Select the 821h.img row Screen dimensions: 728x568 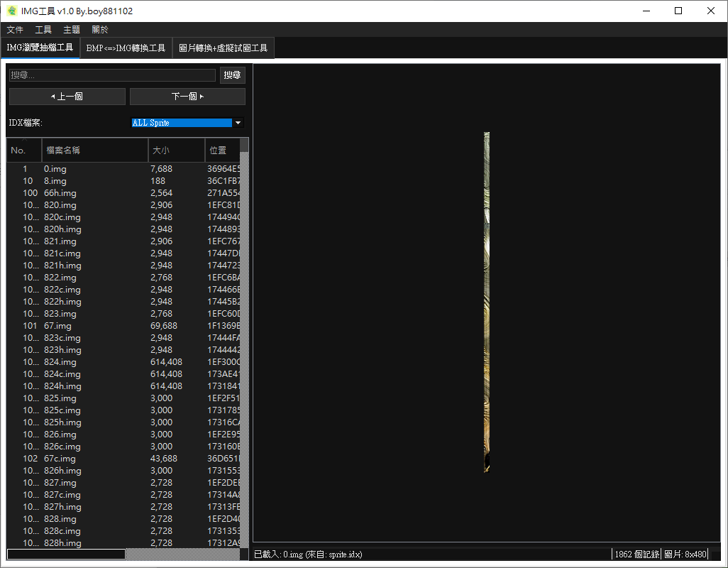click(124, 266)
